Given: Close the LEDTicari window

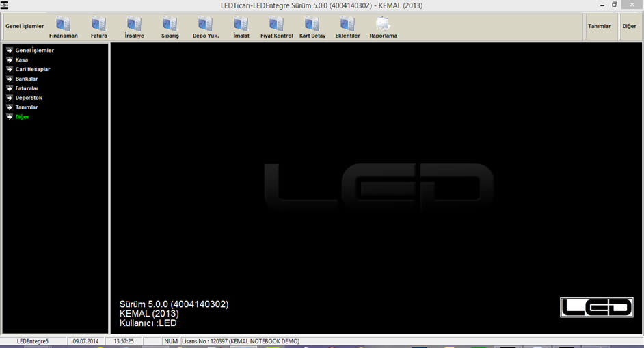Looking at the screenshot, I should point(632,5).
